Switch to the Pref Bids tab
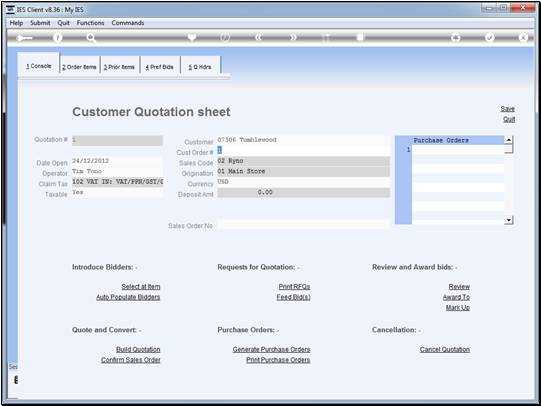541x406 pixels. click(159, 67)
